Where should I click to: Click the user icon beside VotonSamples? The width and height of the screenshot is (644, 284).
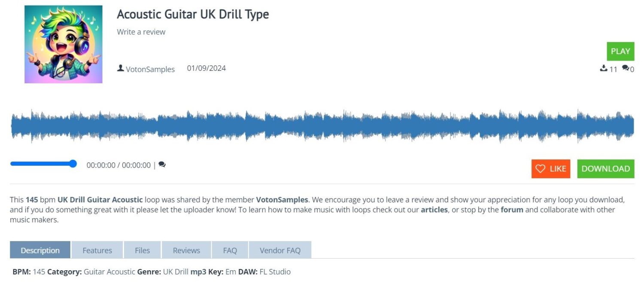(x=121, y=68)
